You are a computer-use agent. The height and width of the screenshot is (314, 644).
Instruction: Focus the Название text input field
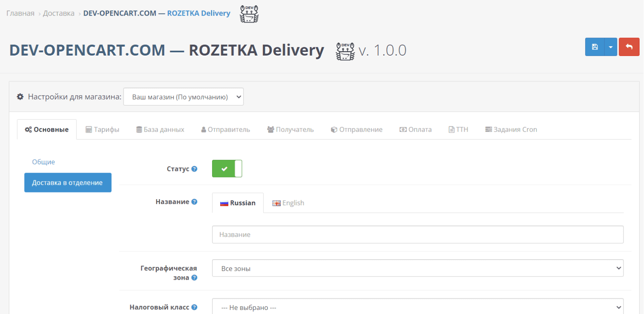point(418,235)
